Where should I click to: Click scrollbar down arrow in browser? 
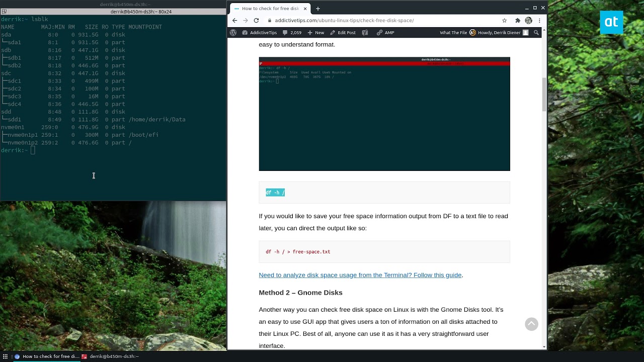click(x=544, y=347)
